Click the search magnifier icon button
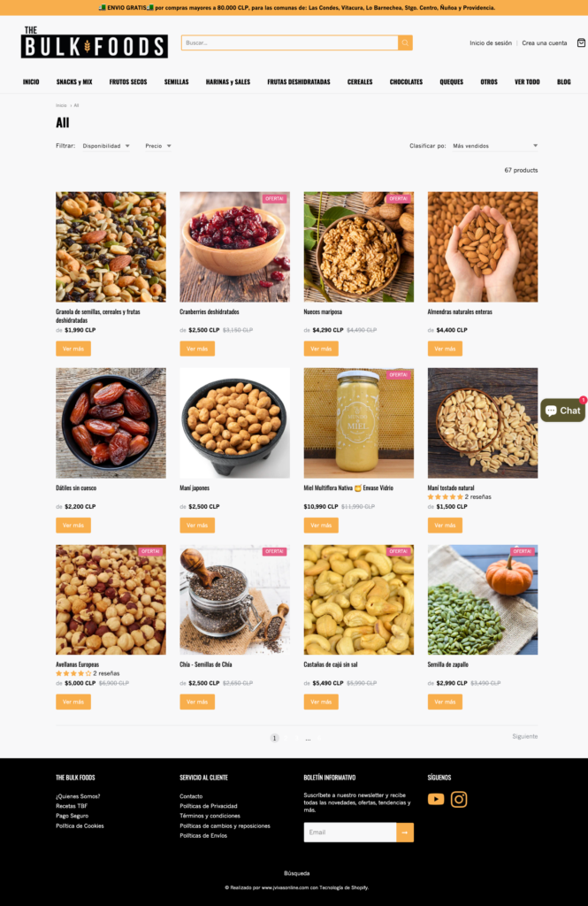The width and height of the screenshot is (588, 906). [405, 42]
